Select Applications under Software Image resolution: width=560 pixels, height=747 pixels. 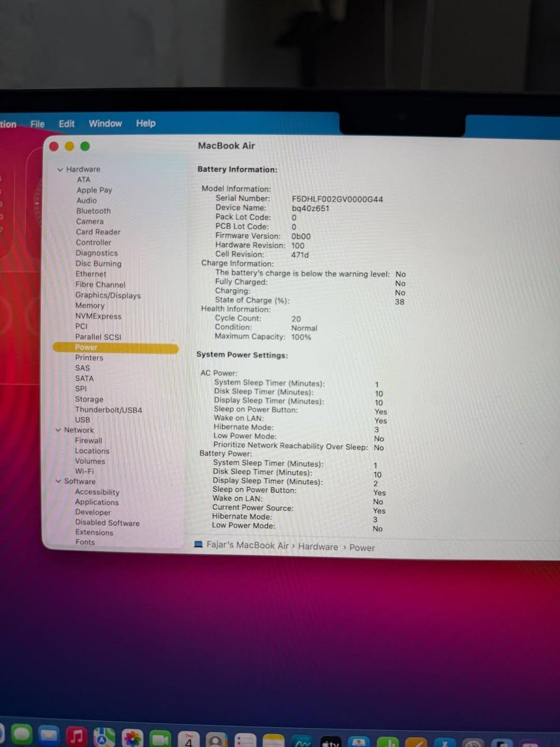click(96, 502)
